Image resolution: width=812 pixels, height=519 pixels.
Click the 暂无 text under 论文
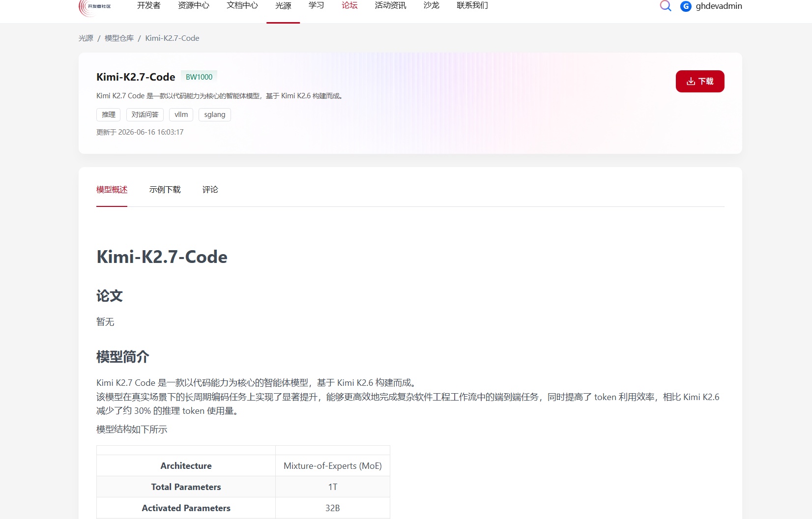105,322
